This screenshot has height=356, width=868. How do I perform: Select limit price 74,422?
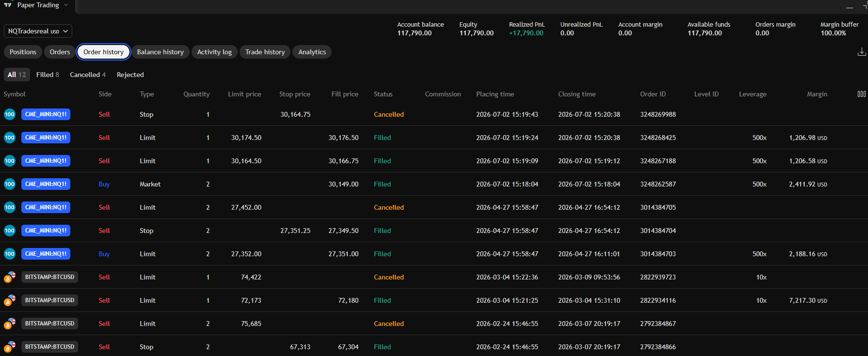pyautogui.click(x=251, y=277)
